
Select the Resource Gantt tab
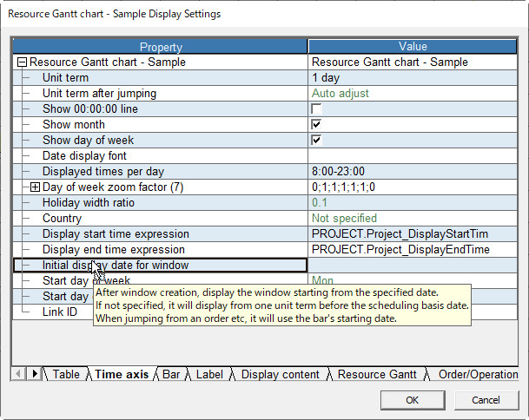click(377, 374)
